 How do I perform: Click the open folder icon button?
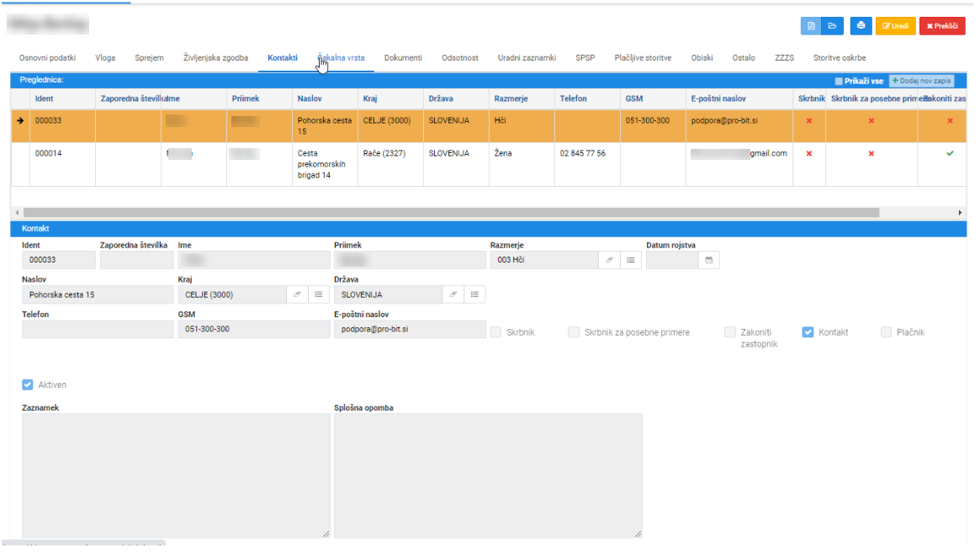(x=832, y=25)
